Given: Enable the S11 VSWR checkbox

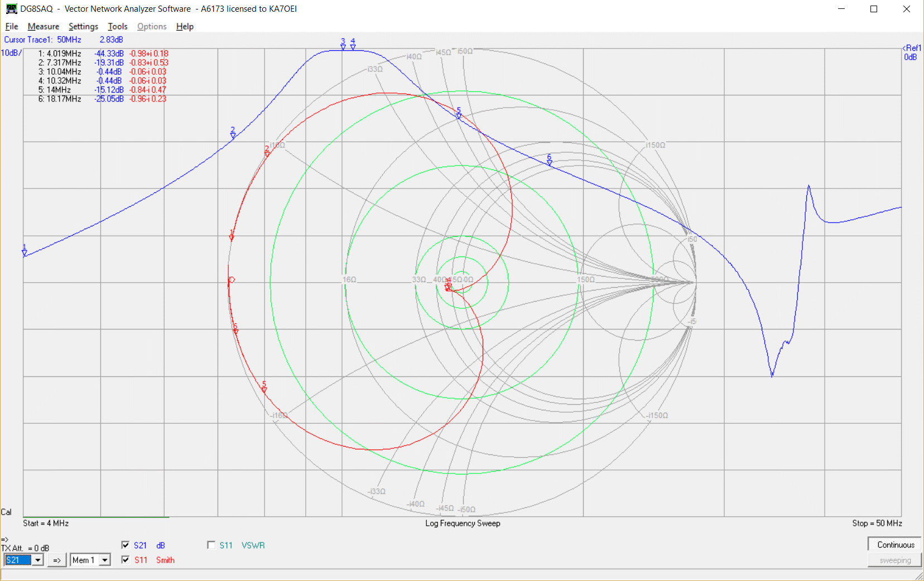Looking at the screenshot, I should 211,545.
